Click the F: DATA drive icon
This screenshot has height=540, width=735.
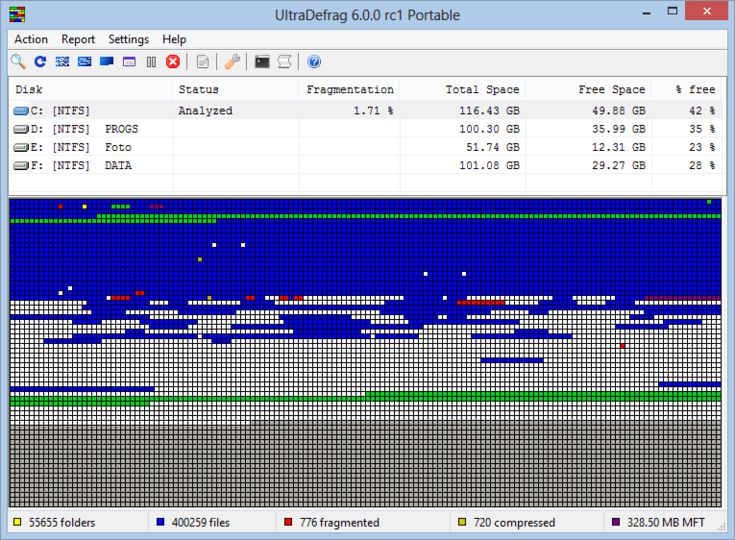(x=21, y=165)
